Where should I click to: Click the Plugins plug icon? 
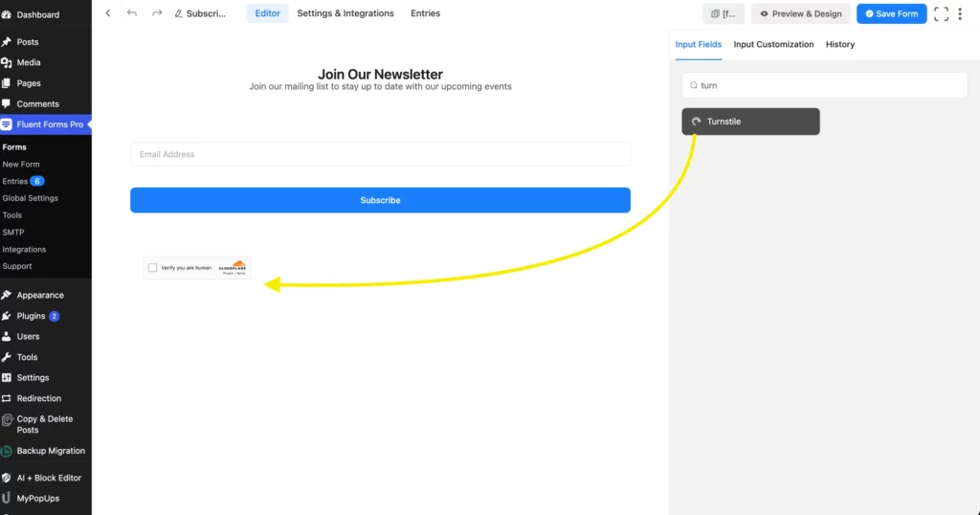tap(7, 316)
